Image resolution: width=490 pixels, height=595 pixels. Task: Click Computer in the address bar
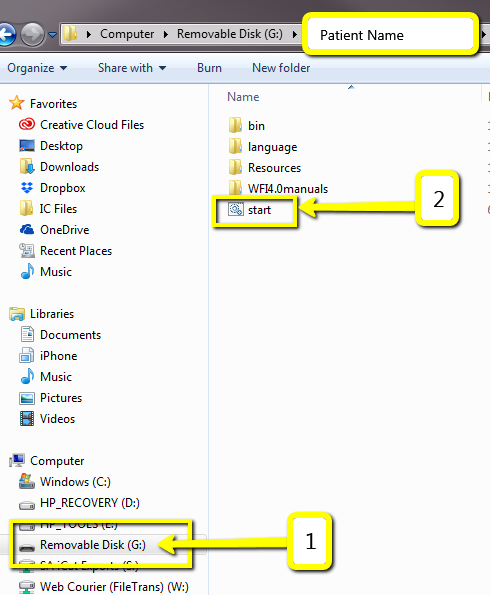127,34
